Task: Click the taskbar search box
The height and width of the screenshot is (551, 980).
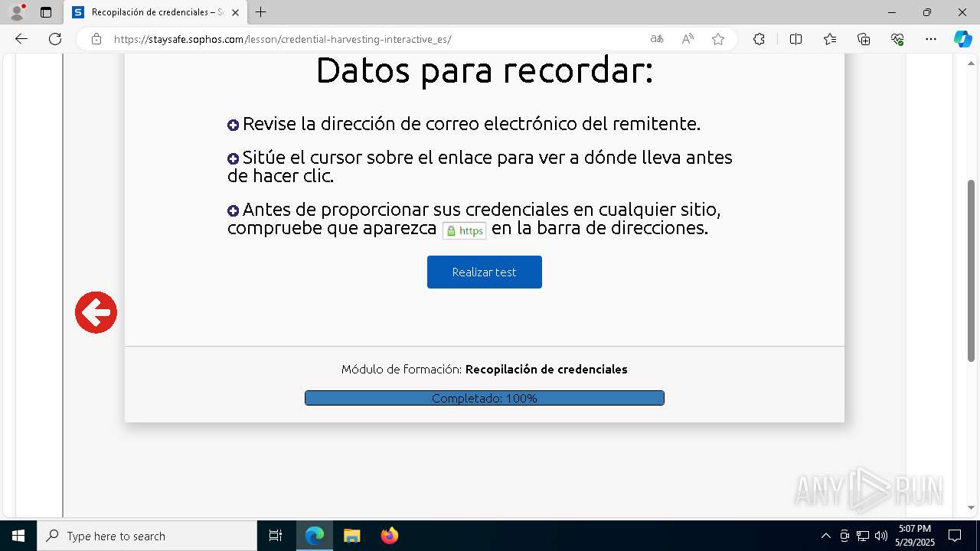Action: 147,536
